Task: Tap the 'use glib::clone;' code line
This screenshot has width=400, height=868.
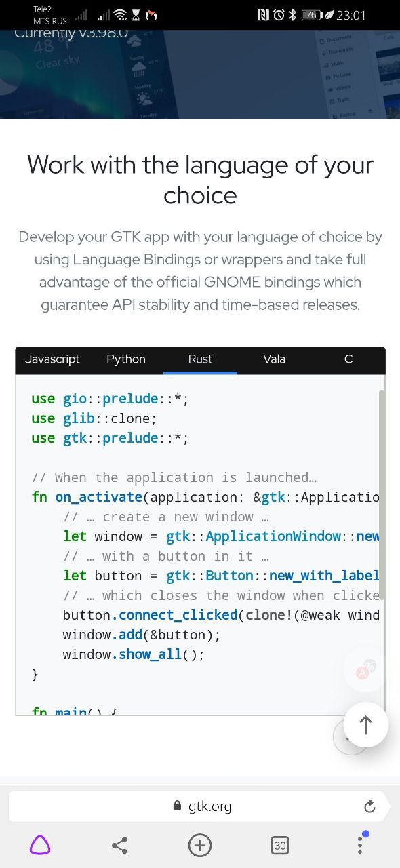Action: 94,418
